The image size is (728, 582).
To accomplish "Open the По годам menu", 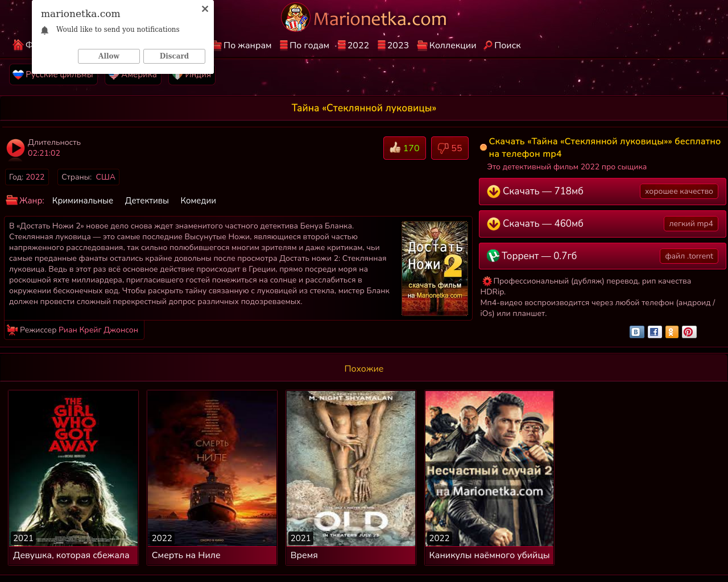I will point(304,45).
